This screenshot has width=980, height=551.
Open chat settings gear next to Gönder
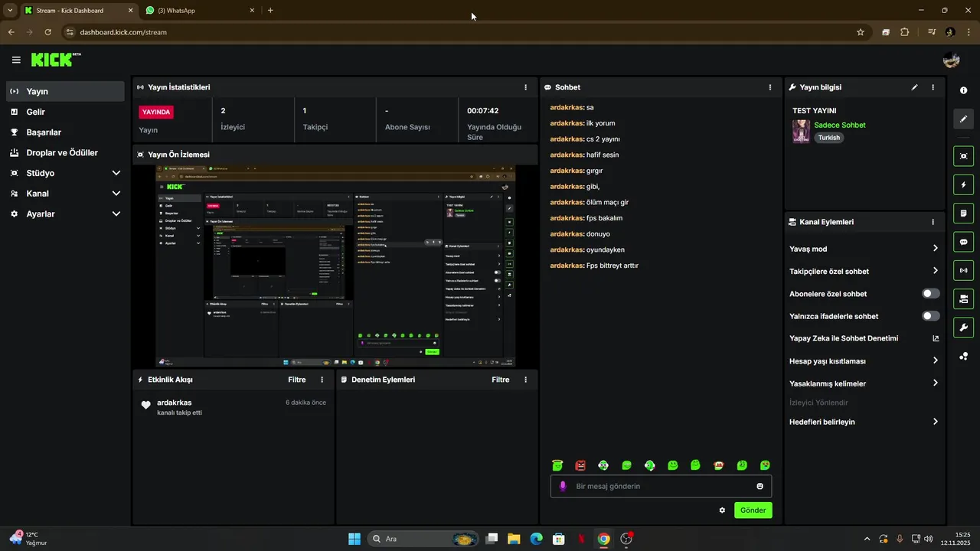tap(722, 510)
